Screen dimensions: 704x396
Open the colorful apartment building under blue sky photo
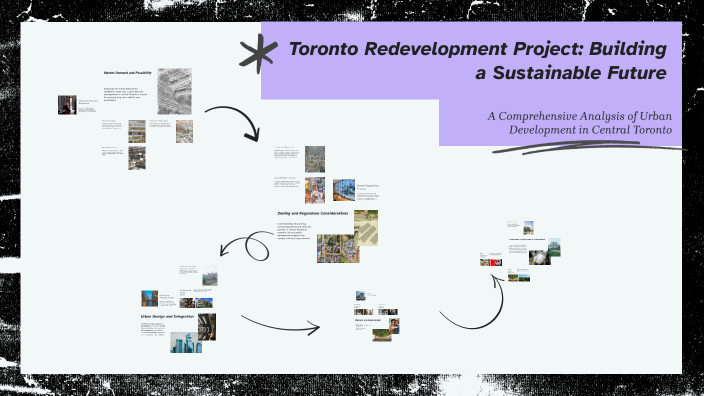click(204, 303)
